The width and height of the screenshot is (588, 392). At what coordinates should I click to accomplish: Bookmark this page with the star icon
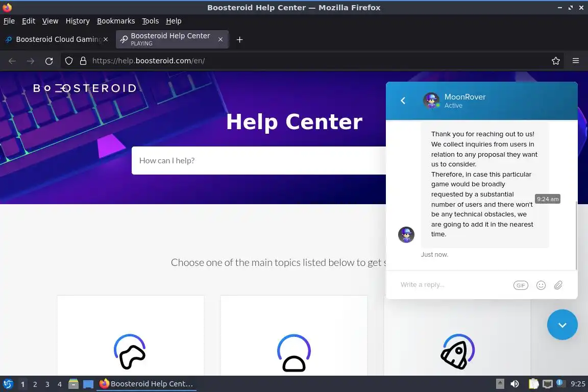coord(556,61)
